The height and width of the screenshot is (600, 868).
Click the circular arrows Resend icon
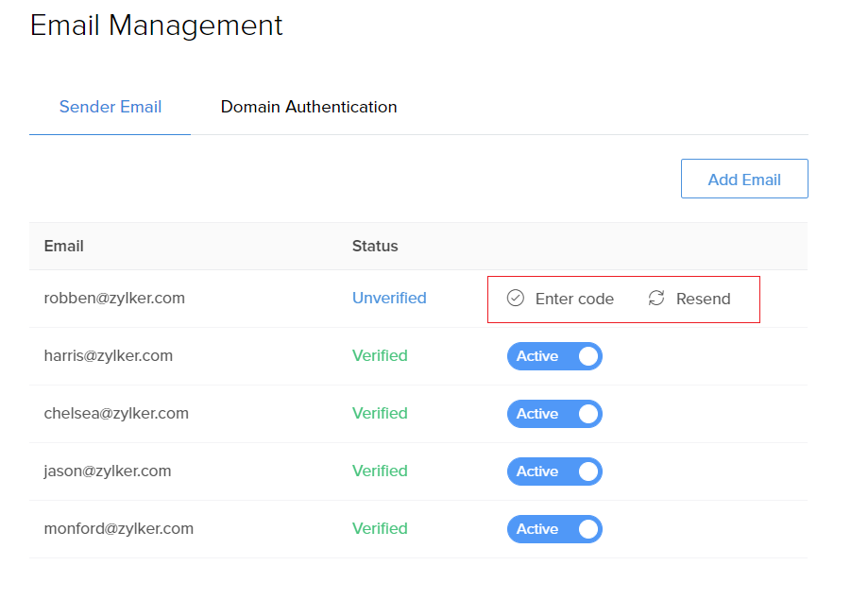(x=656, y=299)
